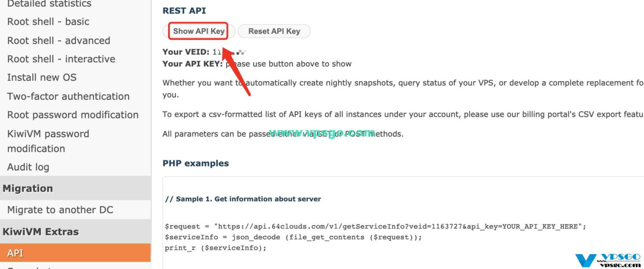This screenshot has width=644, height=269.
Task: Click the Your VEID label
Action: click(x=186, y=52)
